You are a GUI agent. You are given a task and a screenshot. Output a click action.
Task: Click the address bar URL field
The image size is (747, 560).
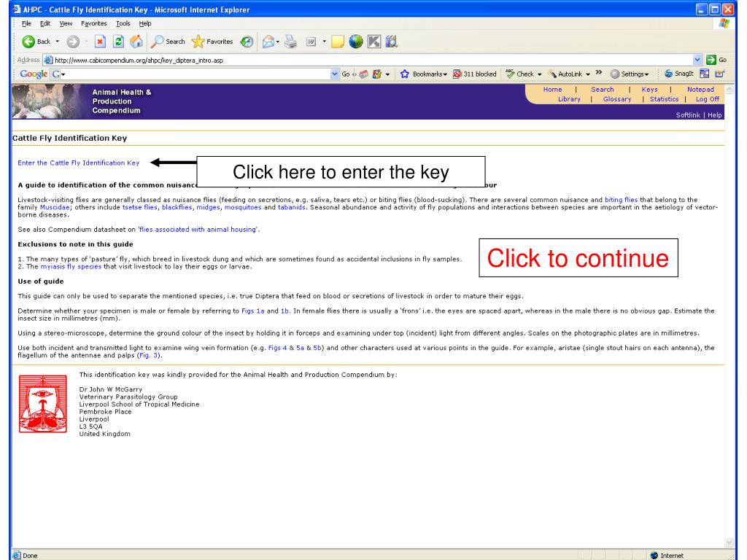(371, 60)
